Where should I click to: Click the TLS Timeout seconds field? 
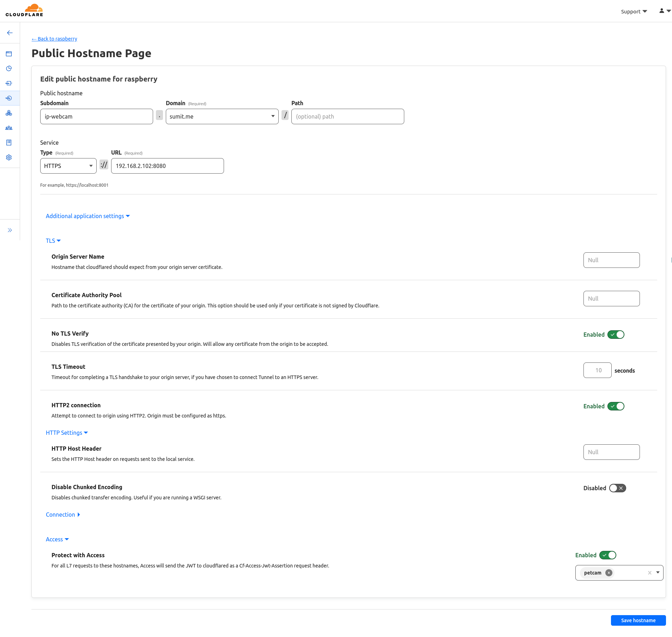click(598, 370)
